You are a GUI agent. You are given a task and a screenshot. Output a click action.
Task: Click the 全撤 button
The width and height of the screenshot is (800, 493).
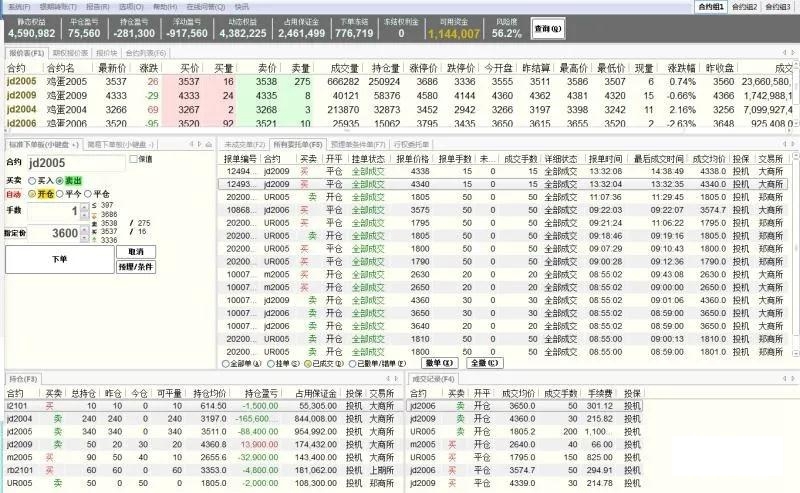484,363
